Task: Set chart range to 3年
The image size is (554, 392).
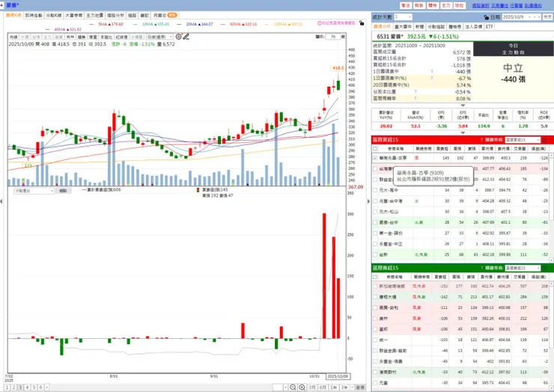Action: click(344, 388)
